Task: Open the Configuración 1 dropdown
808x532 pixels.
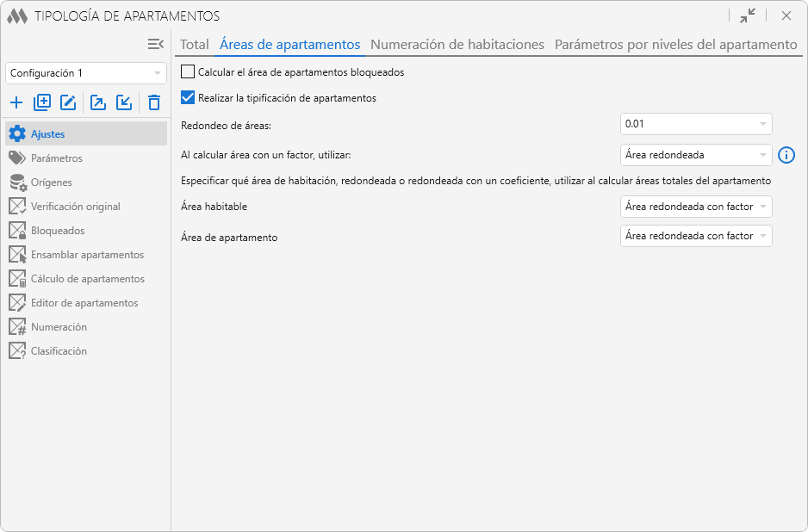Action: (x=86, y=73)
